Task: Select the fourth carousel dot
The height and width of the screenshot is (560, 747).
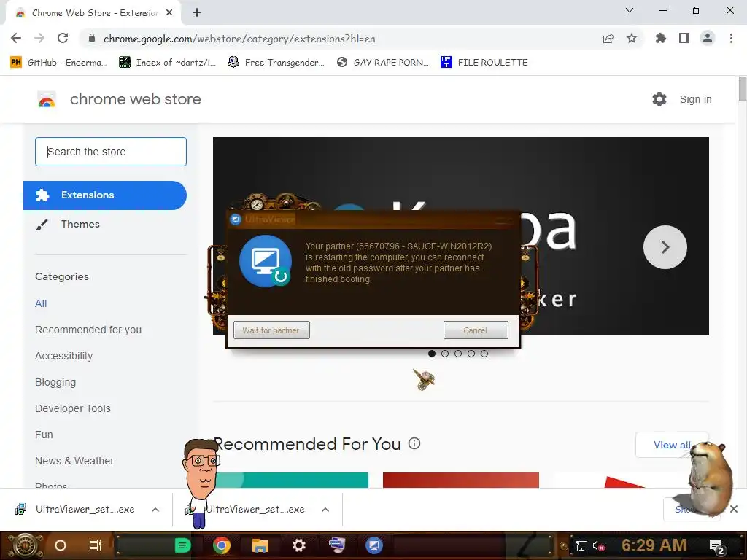Action: [x=471, y=354]
